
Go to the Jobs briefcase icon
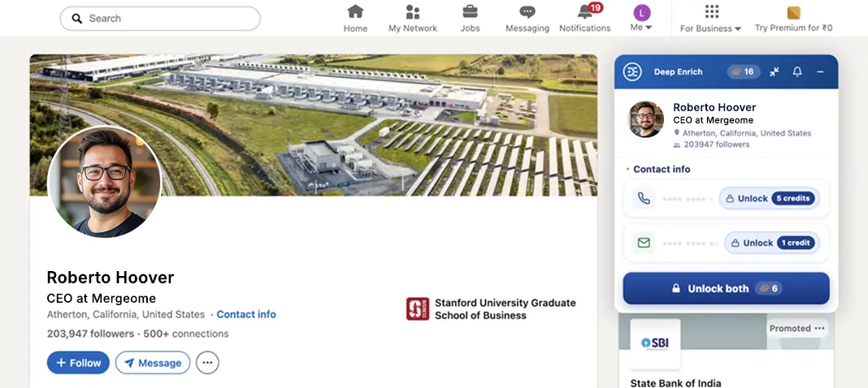pos(470,18)
